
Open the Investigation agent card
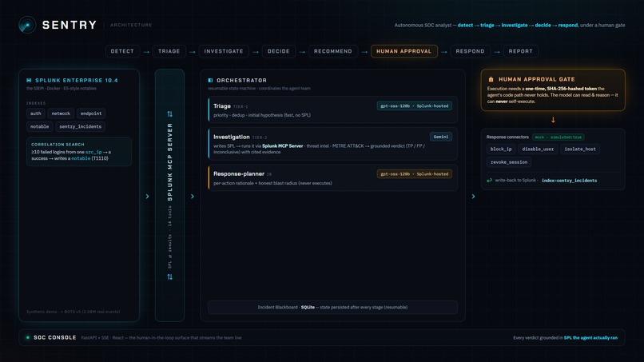coord(333,144)
